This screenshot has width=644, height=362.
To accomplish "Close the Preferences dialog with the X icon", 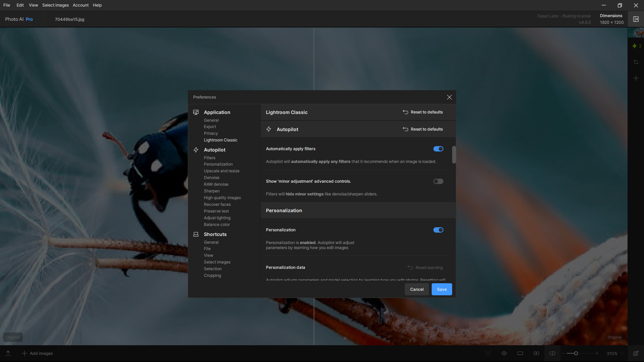I will tap(449, 97).
